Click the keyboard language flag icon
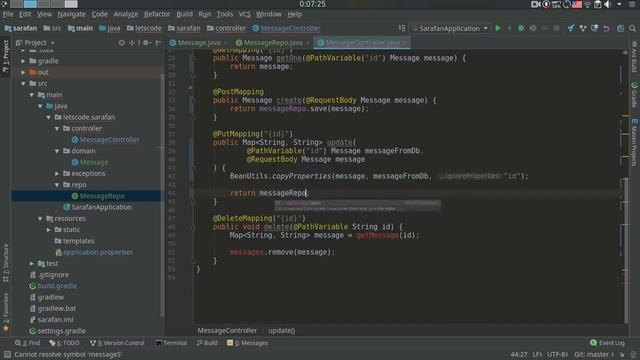The image size is (640, 360). [577, 4]
